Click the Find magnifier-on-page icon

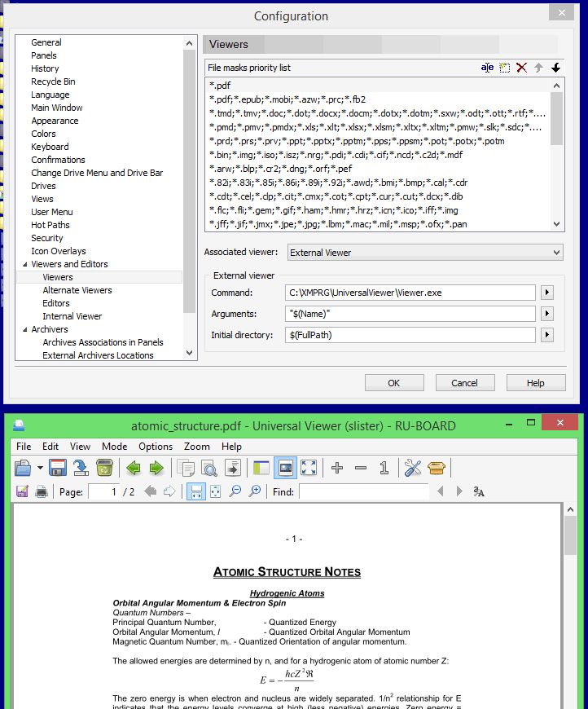208,468
